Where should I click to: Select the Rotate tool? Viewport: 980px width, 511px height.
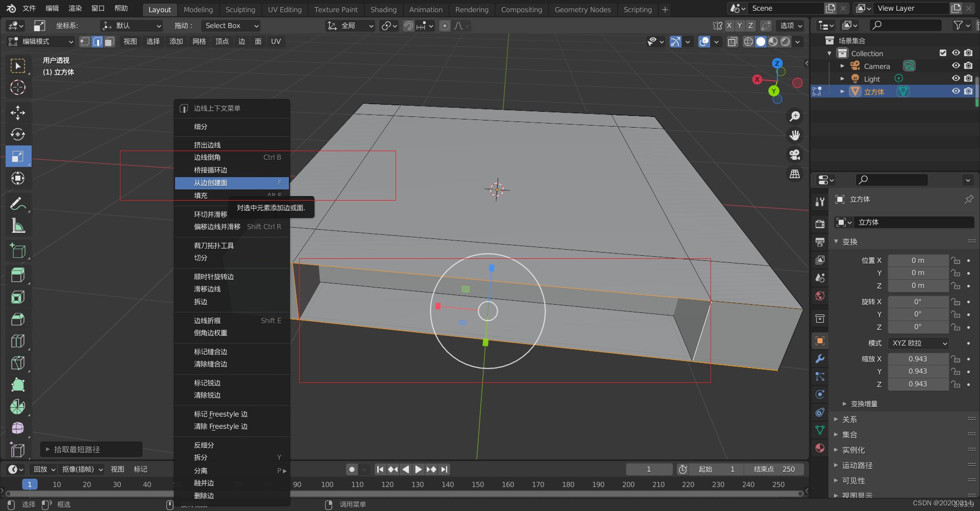pyautogui.click(x=18, y=134)
